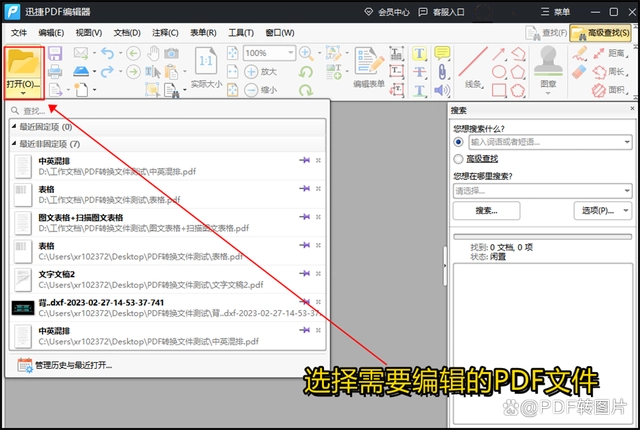This screenshot has width=640, height=430.
Task: Select the Distance (距离) measure tool
Action: (612, 53)
